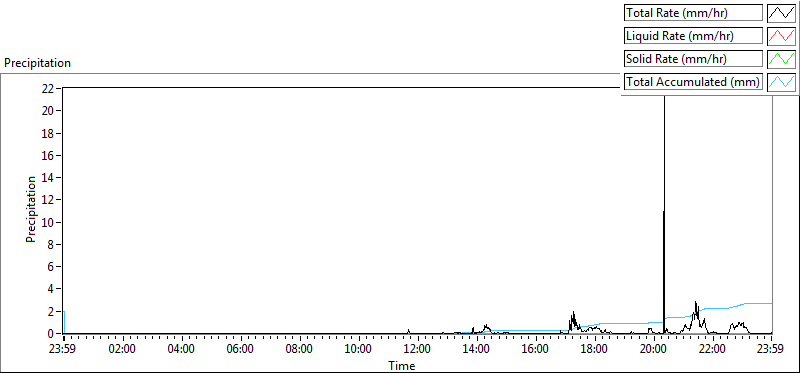Click the 0 value on the y-axis
This screenshot has height=373, width=800.
[51, 334]
